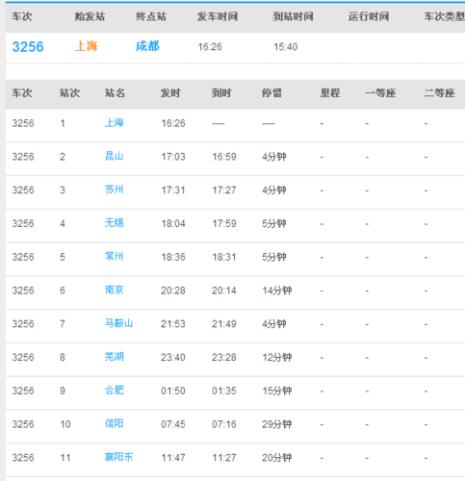Open the 芜湖 station link
The image size is (465, 481).
[114, 357]
